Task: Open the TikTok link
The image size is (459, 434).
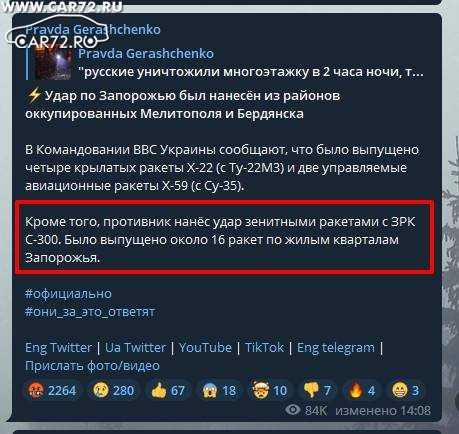Action: (264, 348)
